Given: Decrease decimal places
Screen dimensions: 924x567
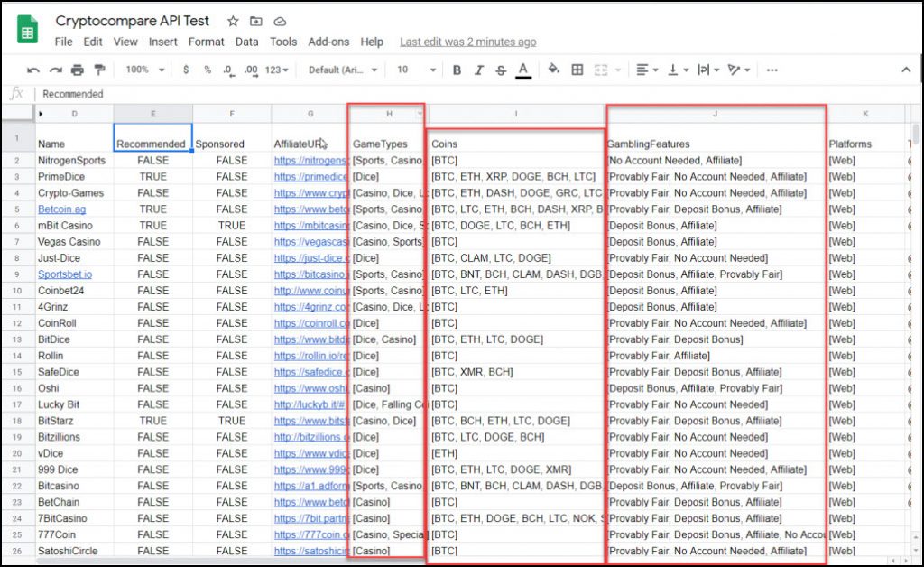Looking at the screenshot, I should click(x=228, y=70).
